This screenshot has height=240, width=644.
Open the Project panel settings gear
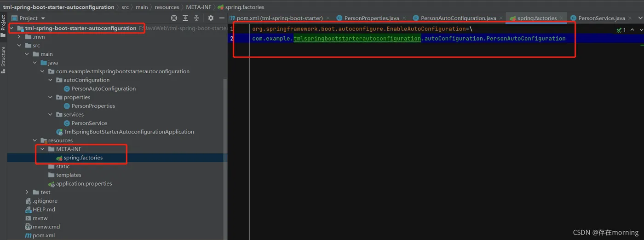(x=211, y=18)
